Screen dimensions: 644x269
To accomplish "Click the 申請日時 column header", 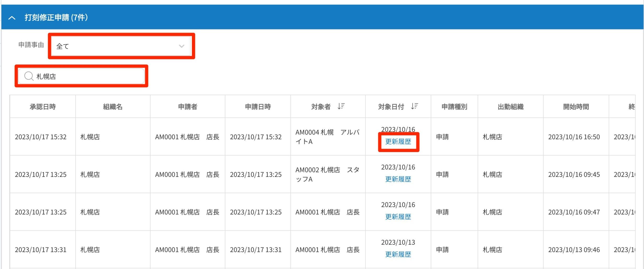I will click(x=258, y=107).
